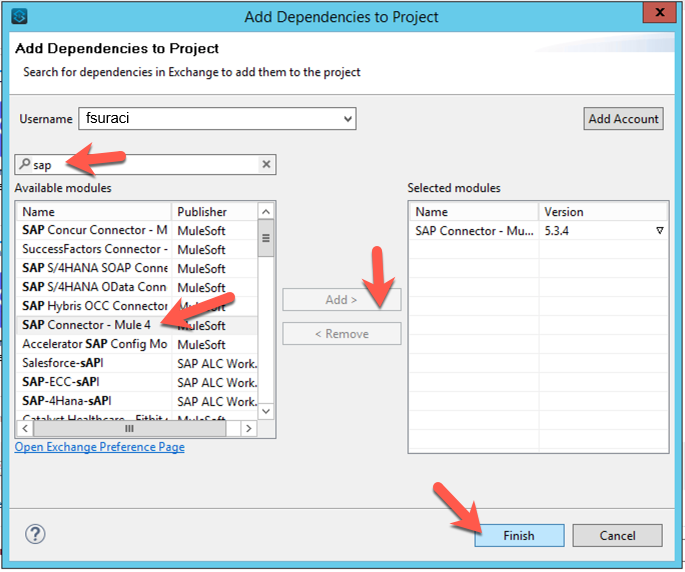
Task: Click the horizontal scroll left arrow
Action: (x=25, y=429)
